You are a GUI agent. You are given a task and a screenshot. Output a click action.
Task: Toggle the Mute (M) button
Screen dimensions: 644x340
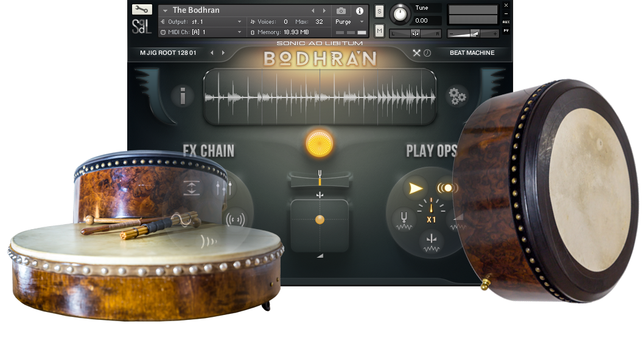click(x=379, y=30)
